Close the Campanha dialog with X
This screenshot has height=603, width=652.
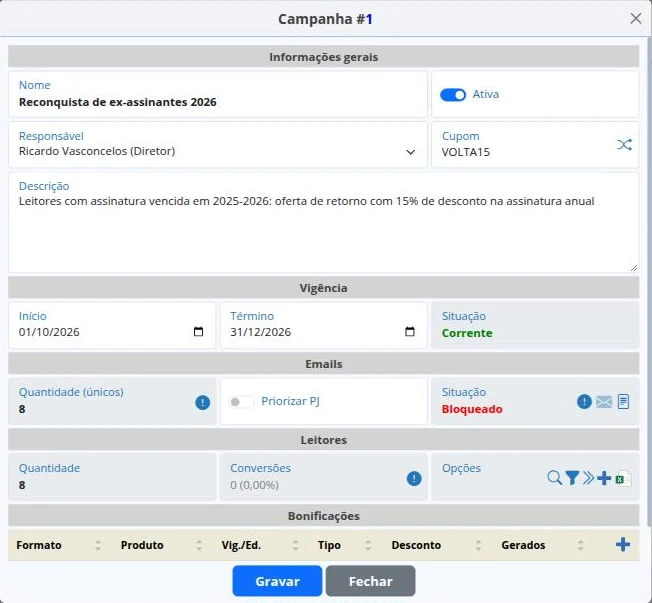coord(635,18)
